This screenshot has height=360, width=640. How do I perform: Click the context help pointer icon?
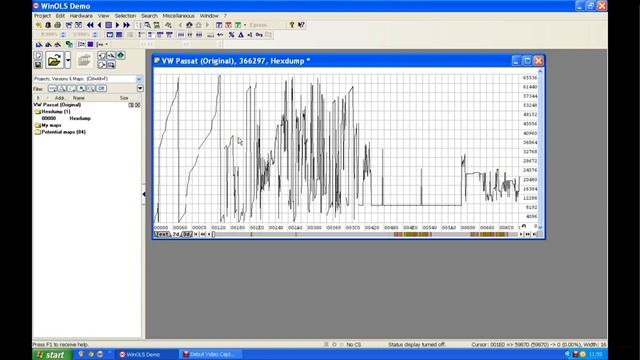(x=301, y=25)
